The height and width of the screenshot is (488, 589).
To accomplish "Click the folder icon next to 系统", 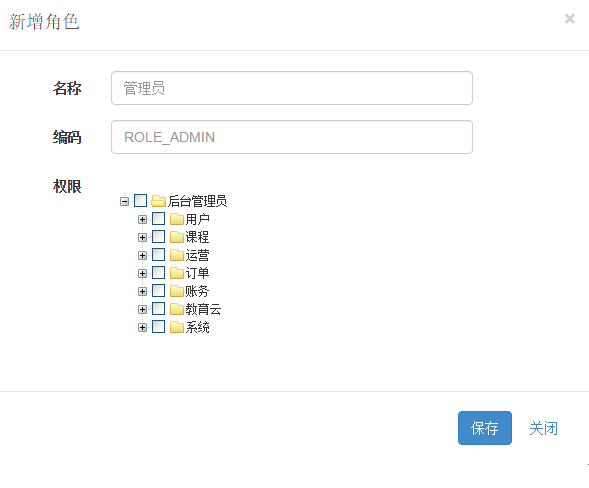I will (177, 327).
